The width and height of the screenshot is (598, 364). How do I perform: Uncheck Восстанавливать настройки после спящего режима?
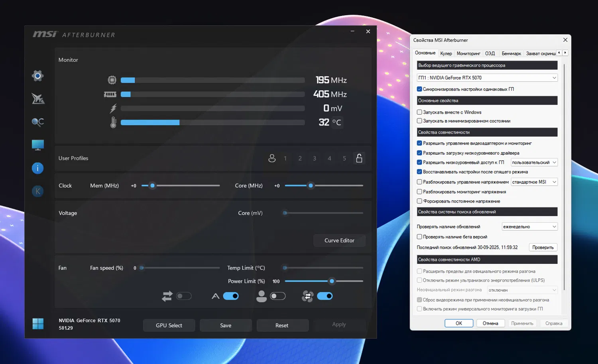419,172
